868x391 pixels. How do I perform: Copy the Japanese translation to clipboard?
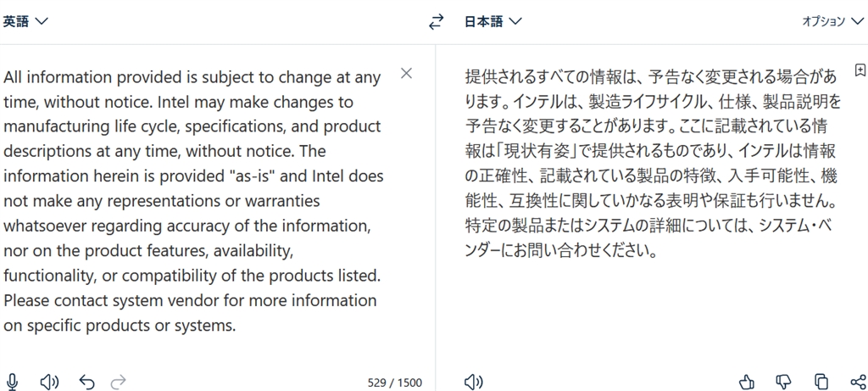821,382
